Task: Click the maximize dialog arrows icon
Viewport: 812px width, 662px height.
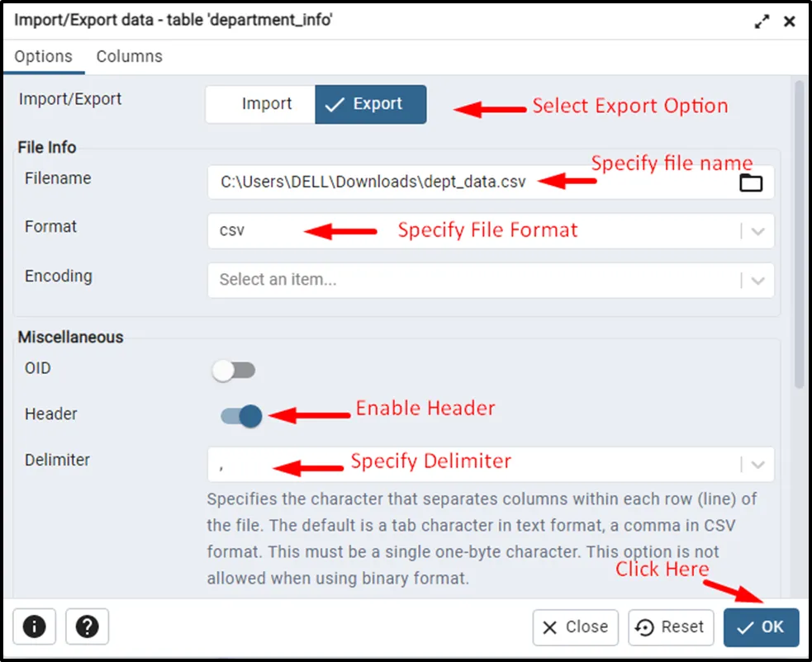Action: tap(762, 21)
